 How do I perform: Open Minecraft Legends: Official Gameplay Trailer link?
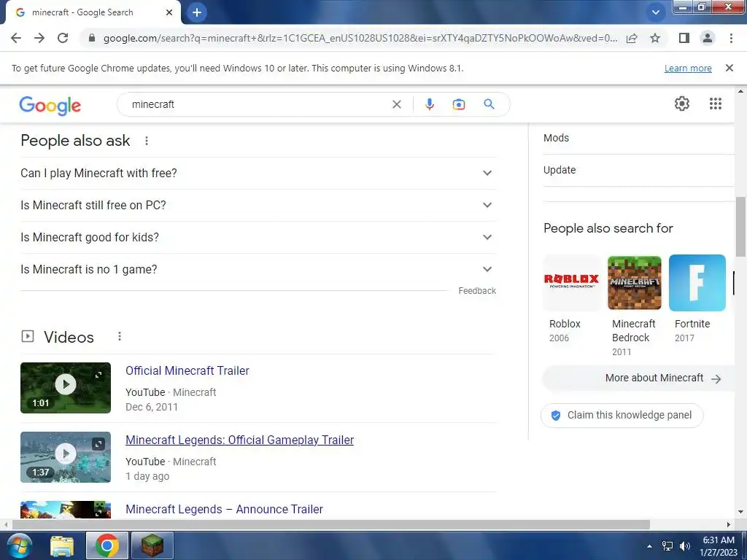[x=239, y=440]
